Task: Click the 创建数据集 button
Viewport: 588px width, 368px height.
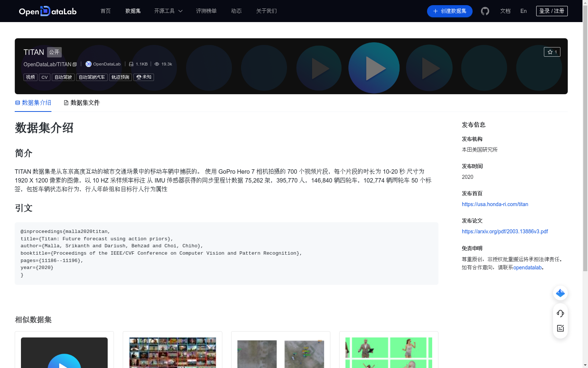Action: click(450, 11)
